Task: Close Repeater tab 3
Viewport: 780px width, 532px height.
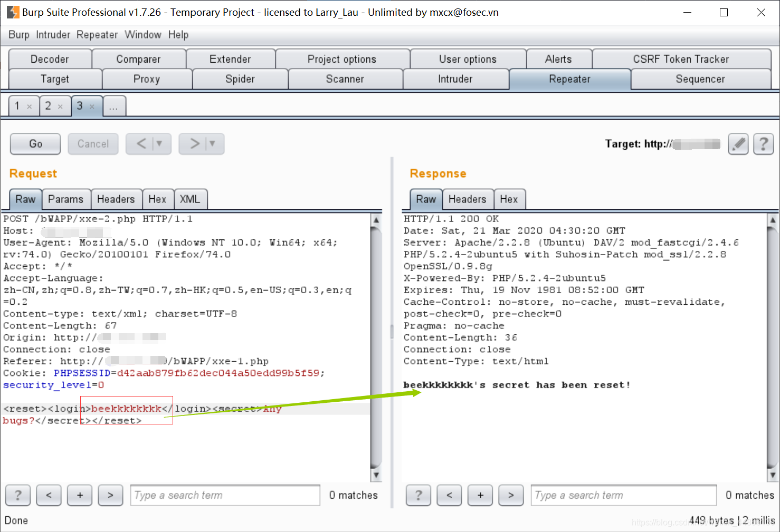Action: [92, 107]
